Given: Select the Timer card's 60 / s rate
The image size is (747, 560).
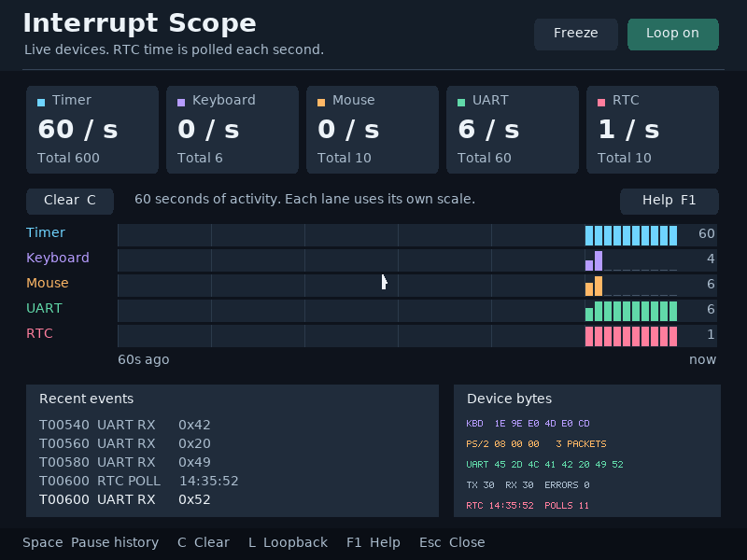Looking at the screenshot, I should pos(78,129).
